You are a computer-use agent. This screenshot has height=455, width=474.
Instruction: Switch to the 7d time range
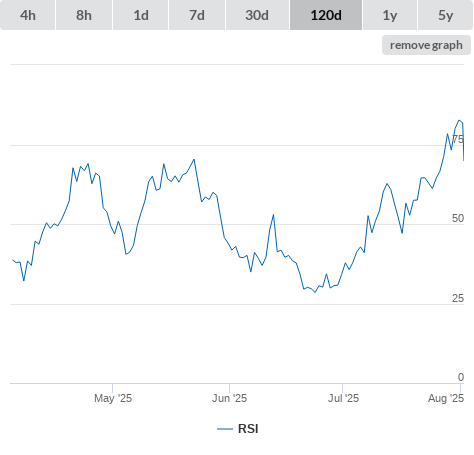(197, 15)
